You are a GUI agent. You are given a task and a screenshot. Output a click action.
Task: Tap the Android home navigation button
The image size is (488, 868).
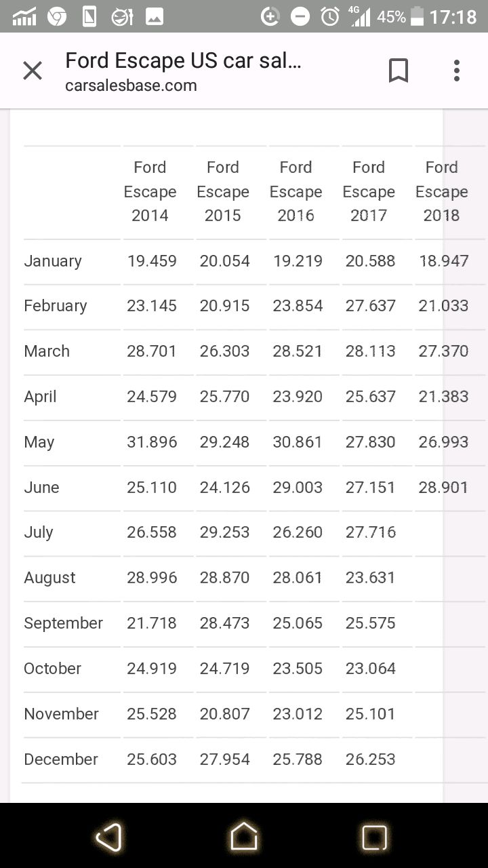pyautogui.click(x=244, y=837)
